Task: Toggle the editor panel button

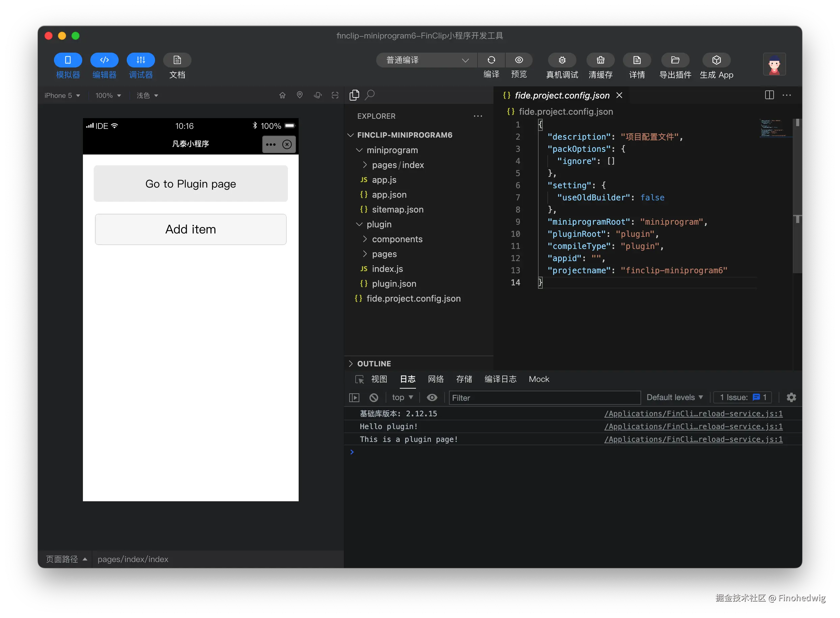Action: pyautogui.click(x=104, y=60)
